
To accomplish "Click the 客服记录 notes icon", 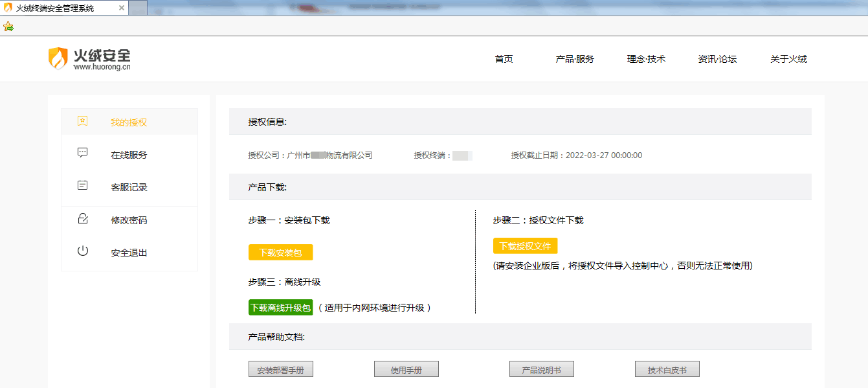I will point(82,185).
